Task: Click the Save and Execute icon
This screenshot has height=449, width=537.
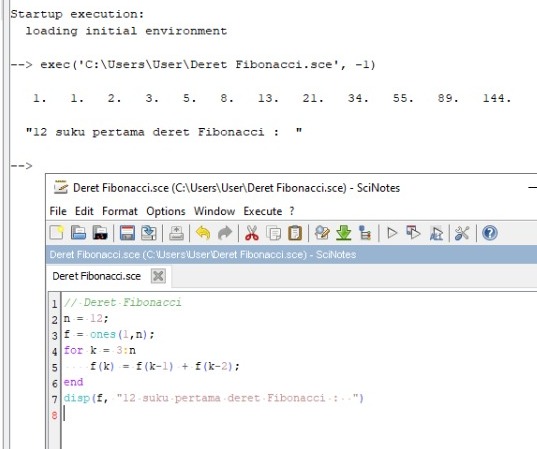Action: point(414,233)
